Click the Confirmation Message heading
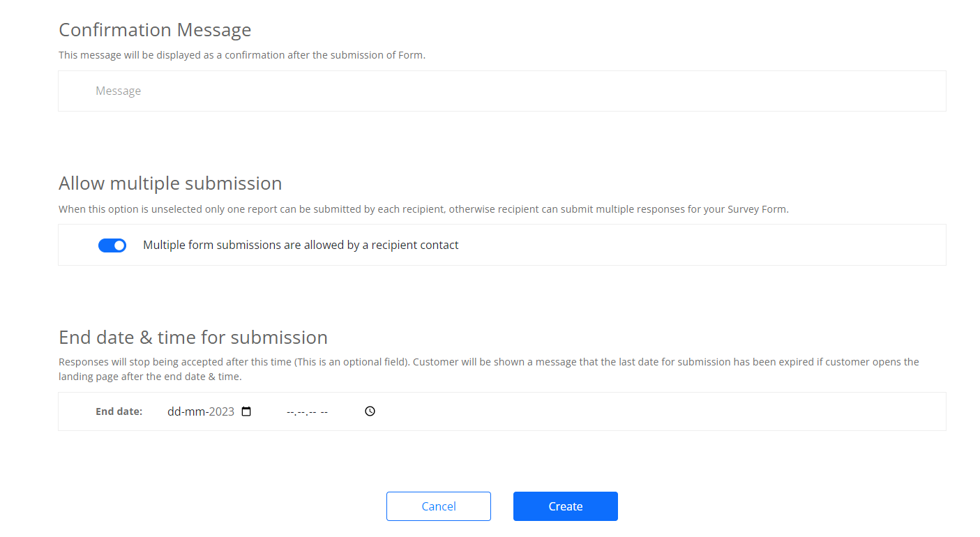This screenshot has height=537, width=980. point(155,30)
